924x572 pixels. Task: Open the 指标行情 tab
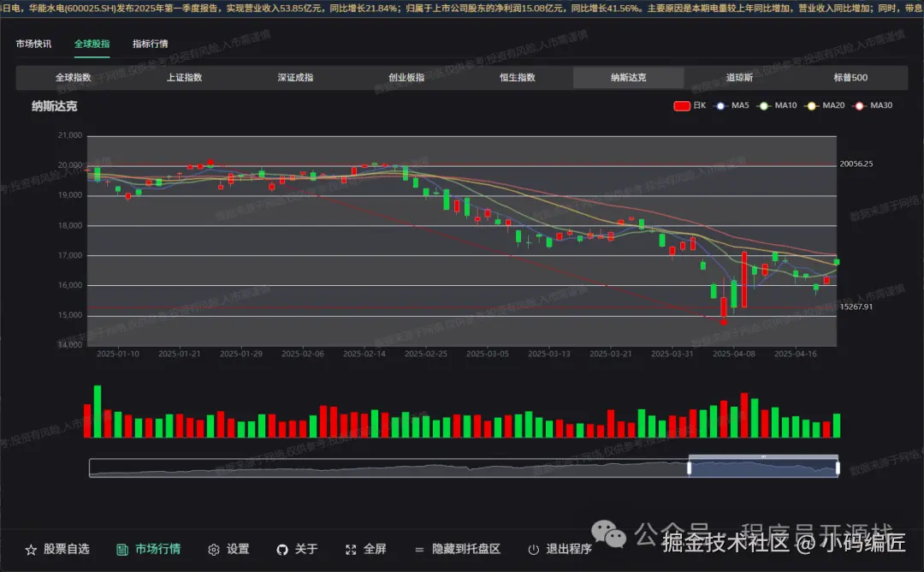pyautogui.click(x=150, y=43)
